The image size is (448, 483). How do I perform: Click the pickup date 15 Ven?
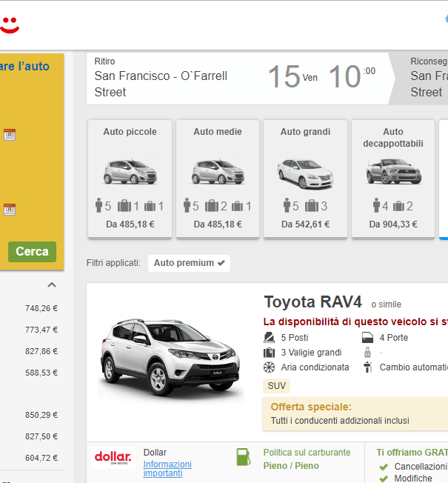click(x=292, y=76)
